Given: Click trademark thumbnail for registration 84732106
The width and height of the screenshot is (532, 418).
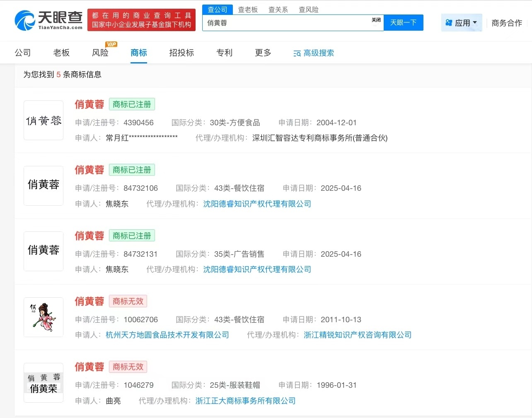Looking at the screenshot, I should pos(44,186).
